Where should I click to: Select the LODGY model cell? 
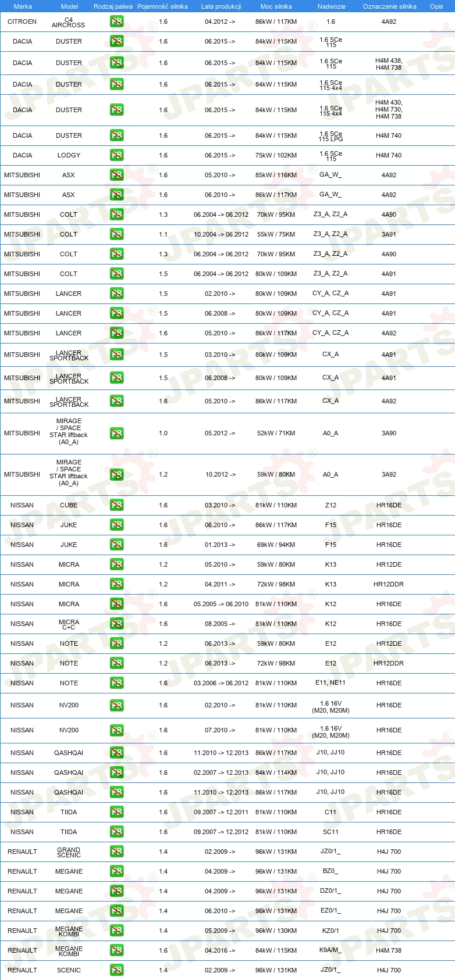tap(69, 155)
